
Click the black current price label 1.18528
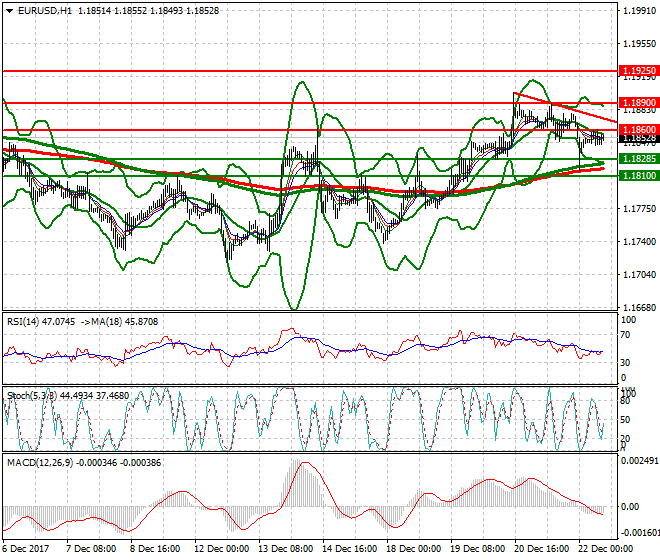tap(639, 138)
